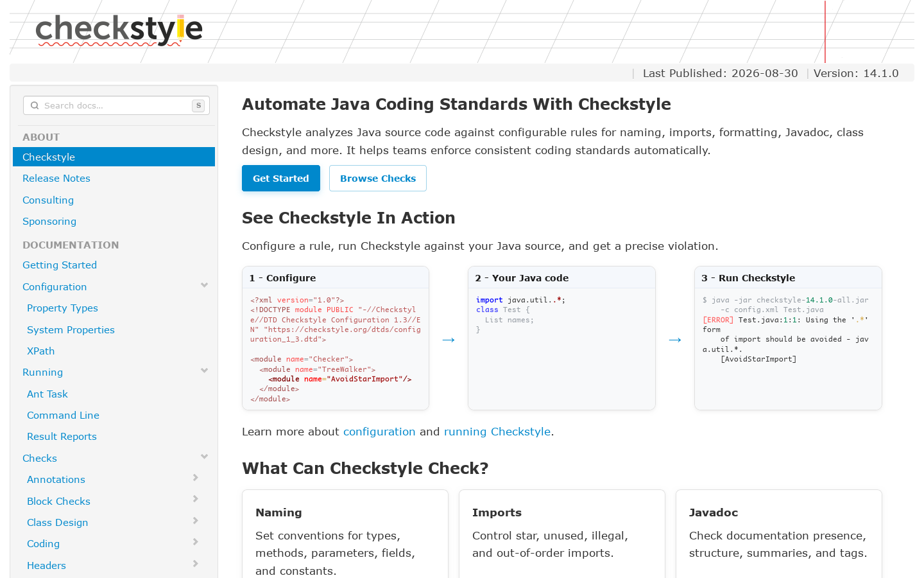The image size is (924, 578).
Task: Click the ABOUT section label
Action: click(x=41, y=137)
